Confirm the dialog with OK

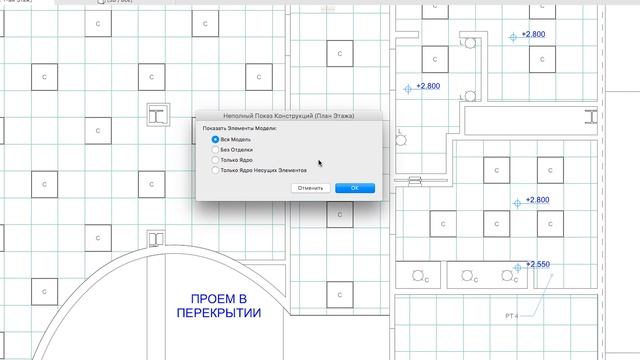[355, 188]
